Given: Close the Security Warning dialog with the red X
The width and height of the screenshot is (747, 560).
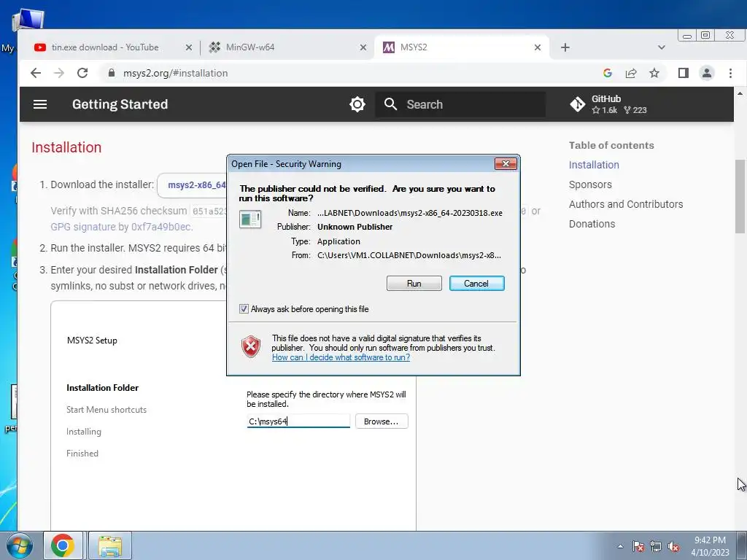Looking at the screenshot, I should pyautogui.click(x=506, y=164).
